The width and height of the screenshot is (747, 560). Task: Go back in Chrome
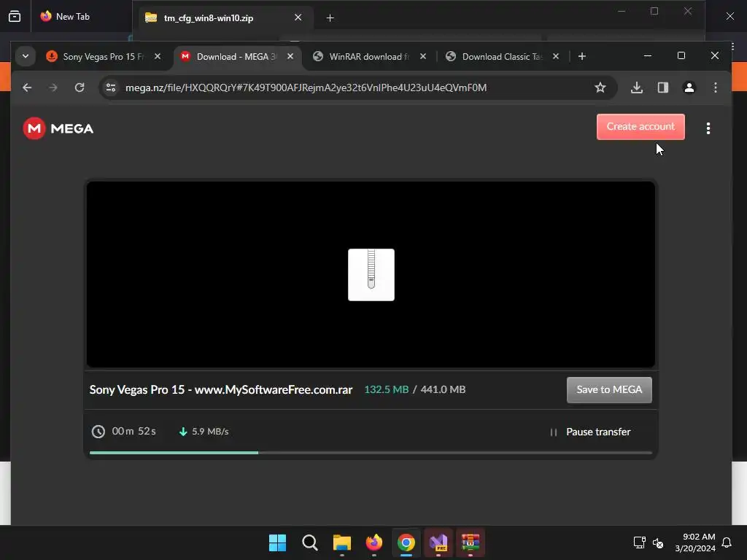[27, 87]
